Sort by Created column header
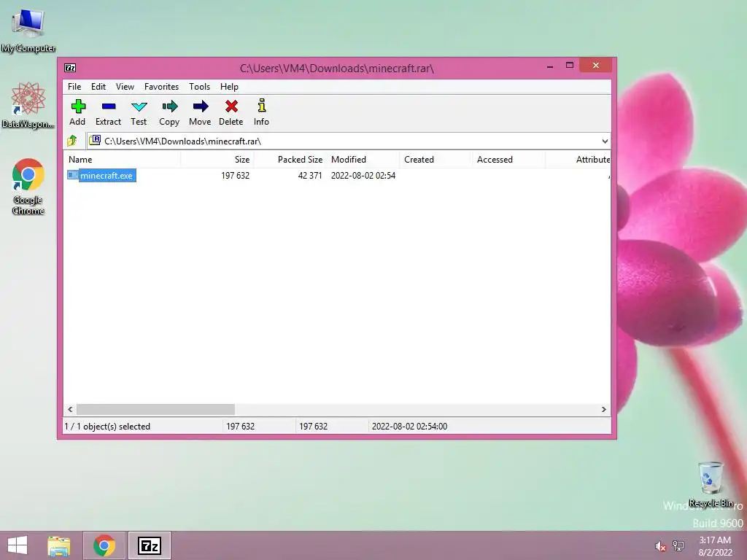The width and height of the screenshot is (747, 560). pos(436,160)
